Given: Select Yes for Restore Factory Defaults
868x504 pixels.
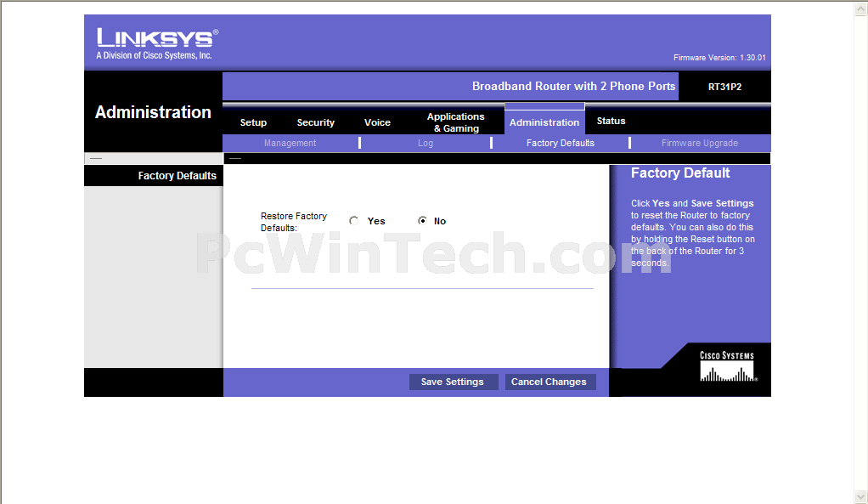Looking at the screenshot, I should pos(354,221).
